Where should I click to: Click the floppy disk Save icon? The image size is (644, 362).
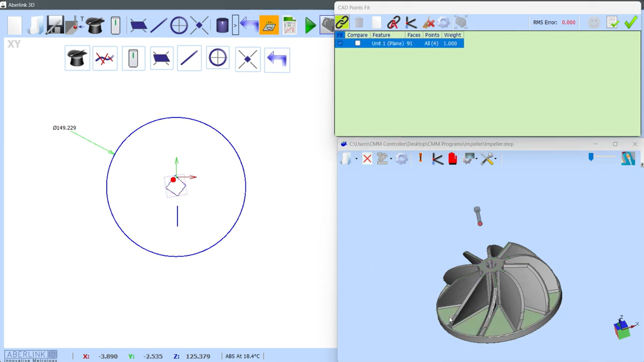click(x=55, y=25)
